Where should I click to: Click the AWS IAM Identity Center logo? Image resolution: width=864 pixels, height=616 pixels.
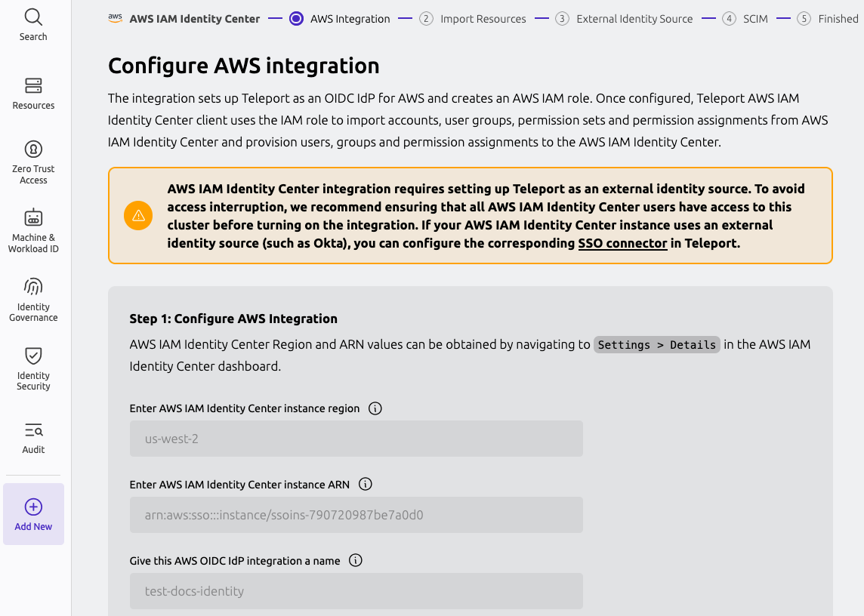[x=114, y=17]
